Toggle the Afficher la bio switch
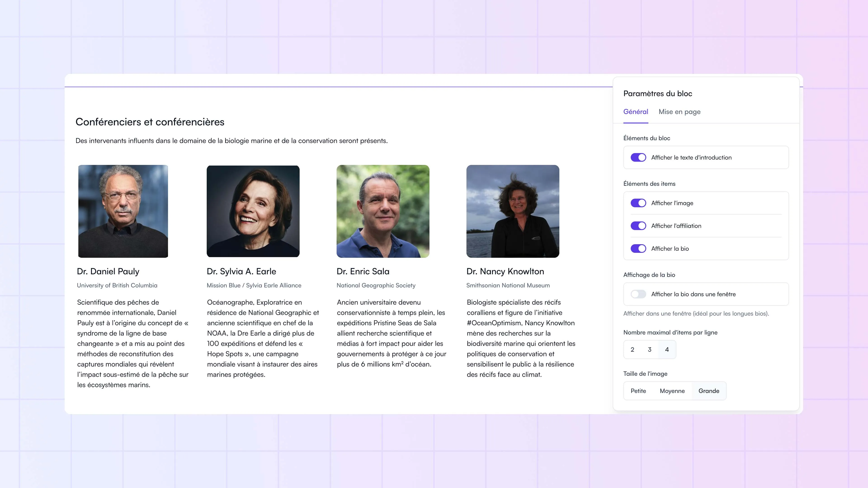The image size is (868, 488). click(638, 249)
